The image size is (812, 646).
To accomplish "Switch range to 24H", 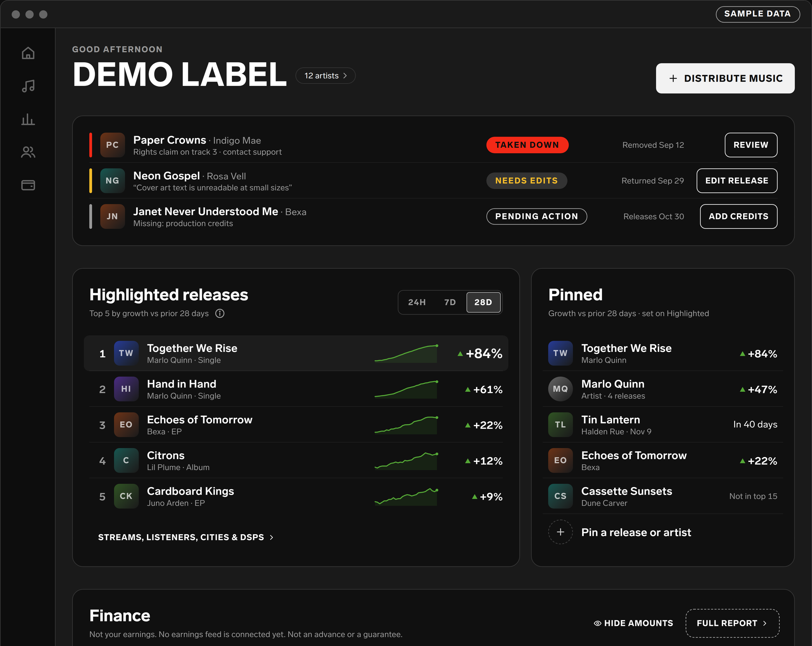I will coord(417,302).
